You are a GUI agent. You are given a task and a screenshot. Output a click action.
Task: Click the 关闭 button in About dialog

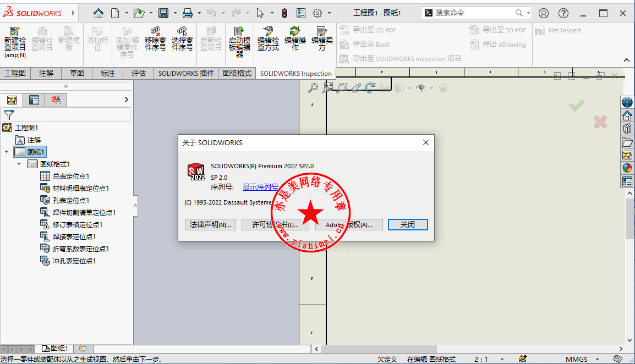pos(407,225)
